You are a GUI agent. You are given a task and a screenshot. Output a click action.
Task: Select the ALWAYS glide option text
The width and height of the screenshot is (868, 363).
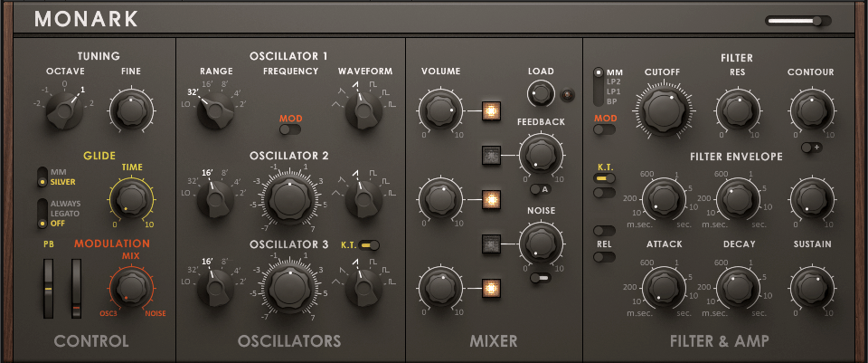pos(65,204)
